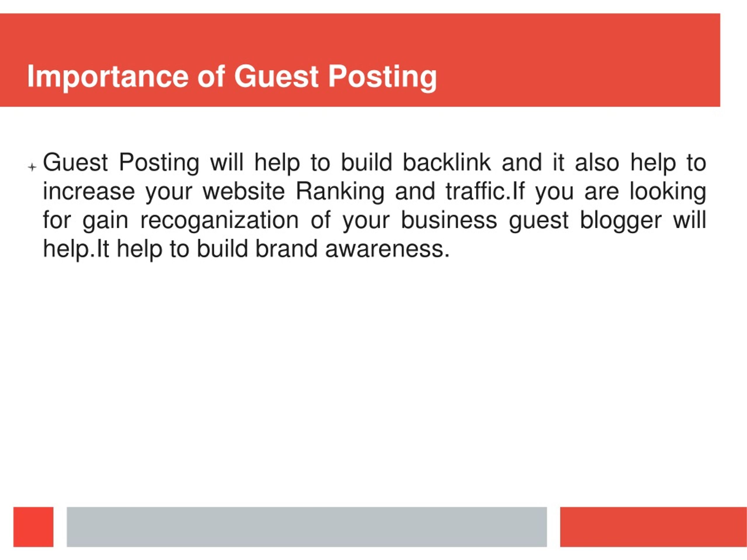Click the word 'Posting' in the title banner
The height and width of the screenshot is (560, 747).
(383, 77)
